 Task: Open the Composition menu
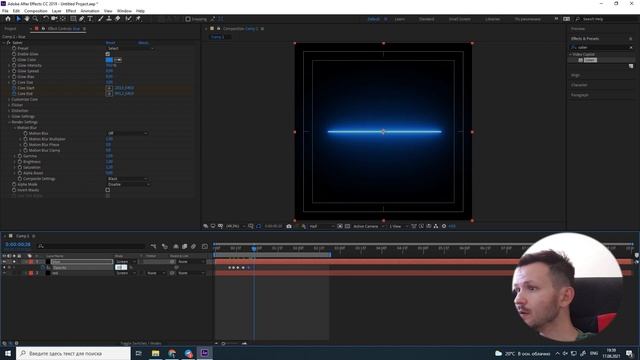point(36,11)
